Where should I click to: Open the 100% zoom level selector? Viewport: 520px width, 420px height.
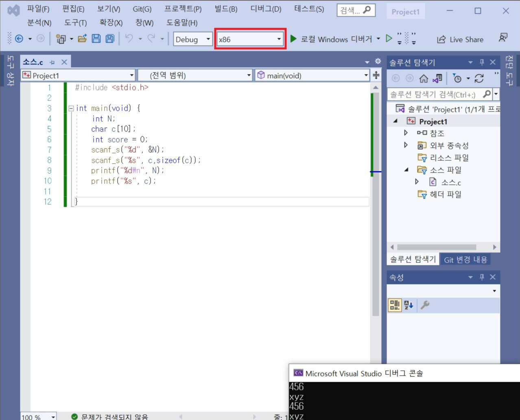[38, 416]
